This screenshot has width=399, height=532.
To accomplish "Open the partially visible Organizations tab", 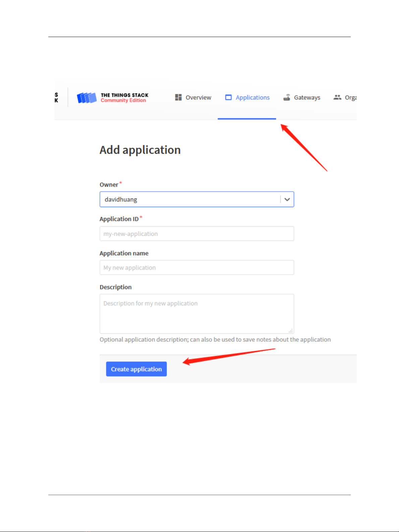I will point(345,97).
